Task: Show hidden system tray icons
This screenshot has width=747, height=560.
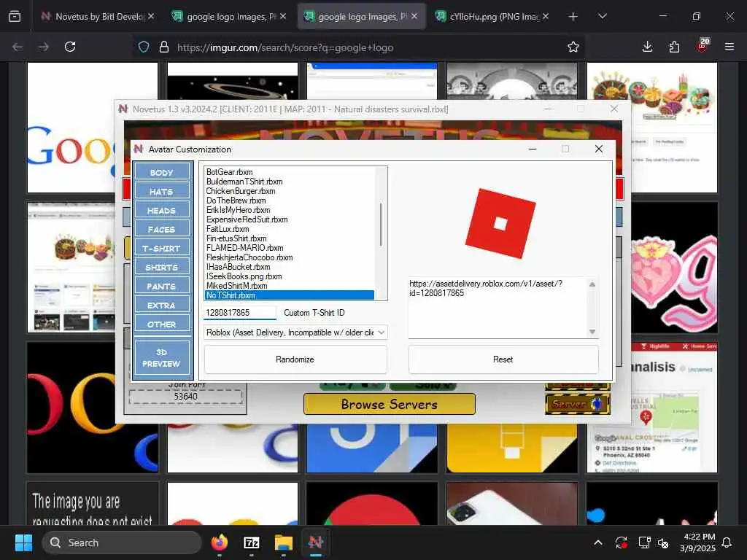Action: point(598,542)
